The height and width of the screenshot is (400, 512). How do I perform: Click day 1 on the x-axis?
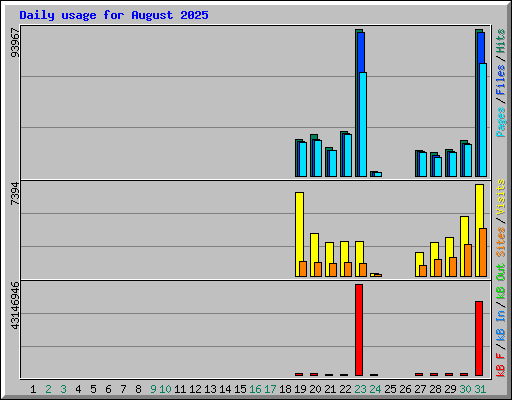[33, 389]
